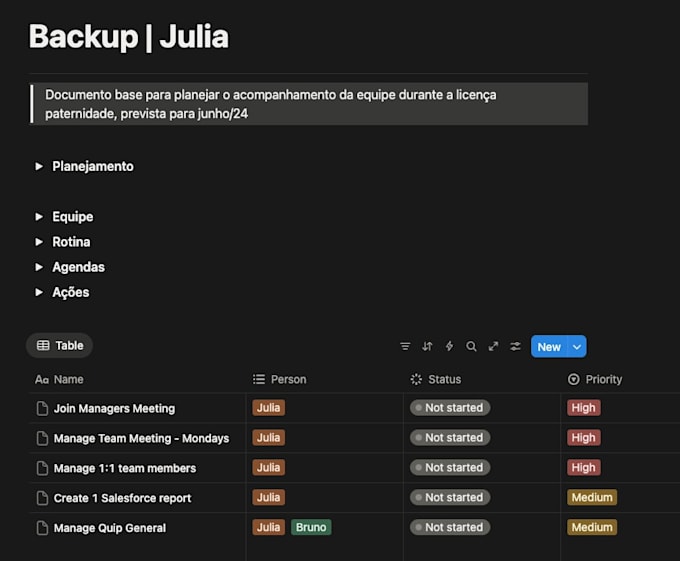The width and height of the screenshot is (680, 561).
Task: Edit the Backup | Julia page title
Action: (129, 36)
